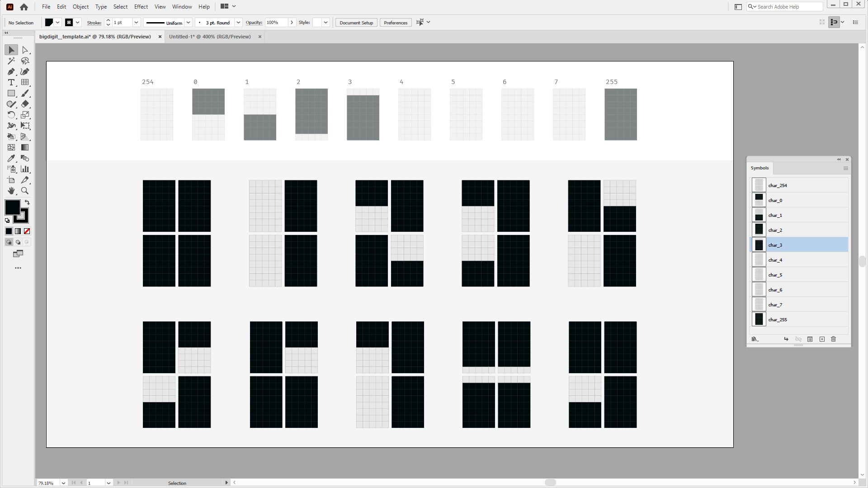This screenshot has width=868, height=488.
Task: Open the variable width profile Uniform dropdown
Action: (x=188, y=22)
